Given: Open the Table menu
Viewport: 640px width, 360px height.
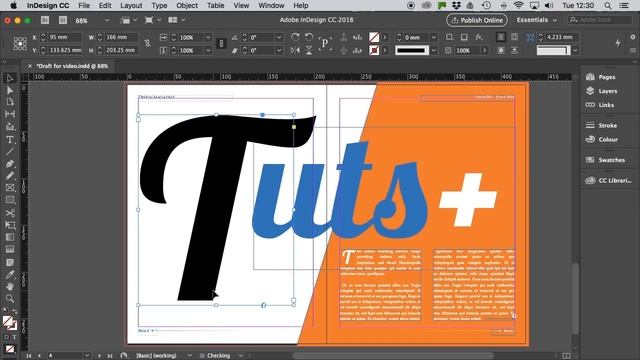Looking at the screenshot, I should click(215, 5).
